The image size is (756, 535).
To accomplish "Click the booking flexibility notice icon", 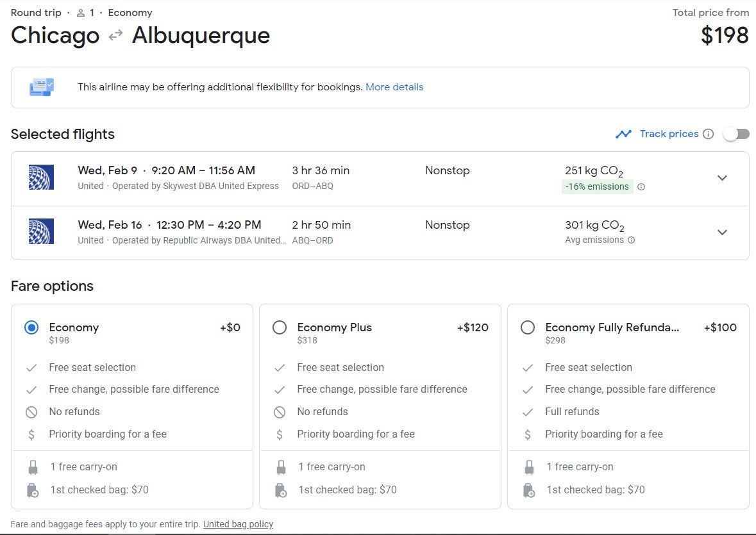I will (42, 87).
